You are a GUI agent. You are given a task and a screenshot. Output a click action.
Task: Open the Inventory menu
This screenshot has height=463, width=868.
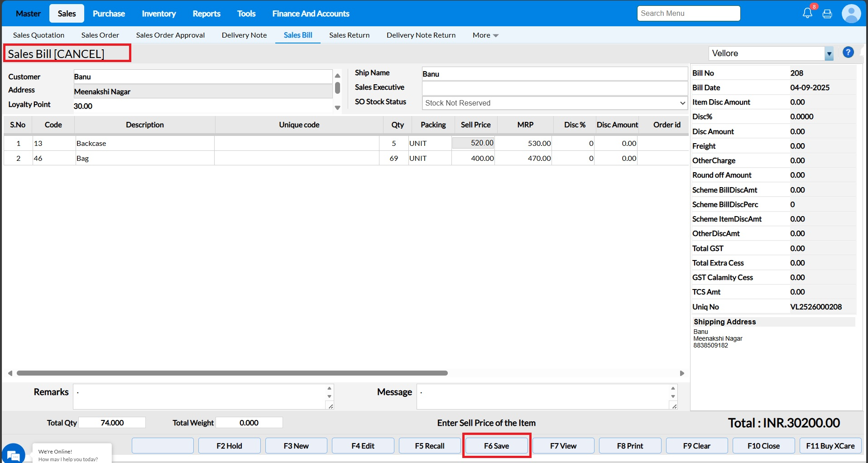coord(158,14)
